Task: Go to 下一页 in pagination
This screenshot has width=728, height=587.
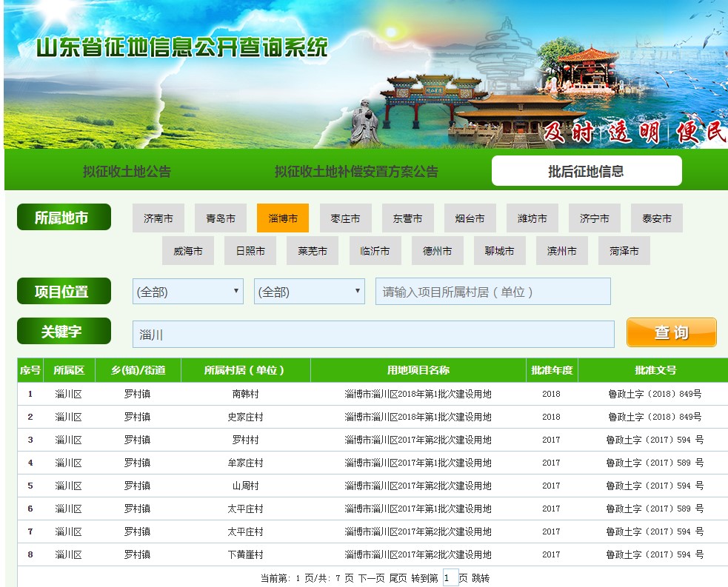Action: point(371,578)
